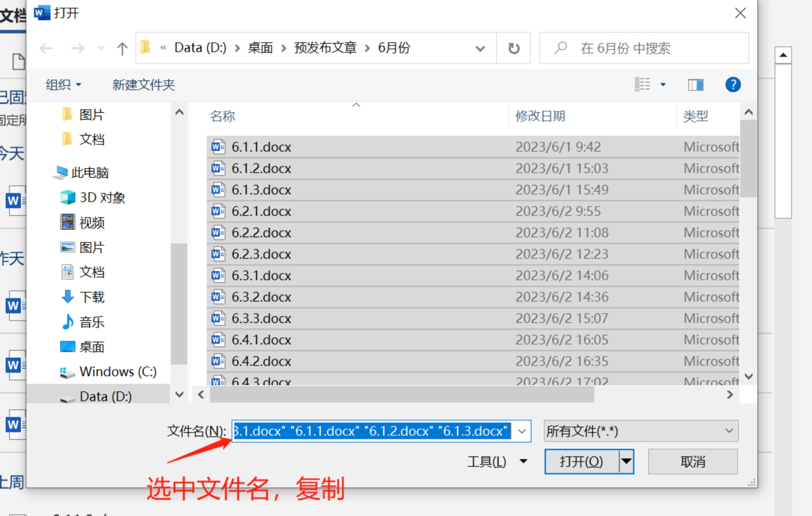The width and height of the screenshot is (812, 516).
Task: Select file 6.3.2.docx
Action: [x=473, y=297]
